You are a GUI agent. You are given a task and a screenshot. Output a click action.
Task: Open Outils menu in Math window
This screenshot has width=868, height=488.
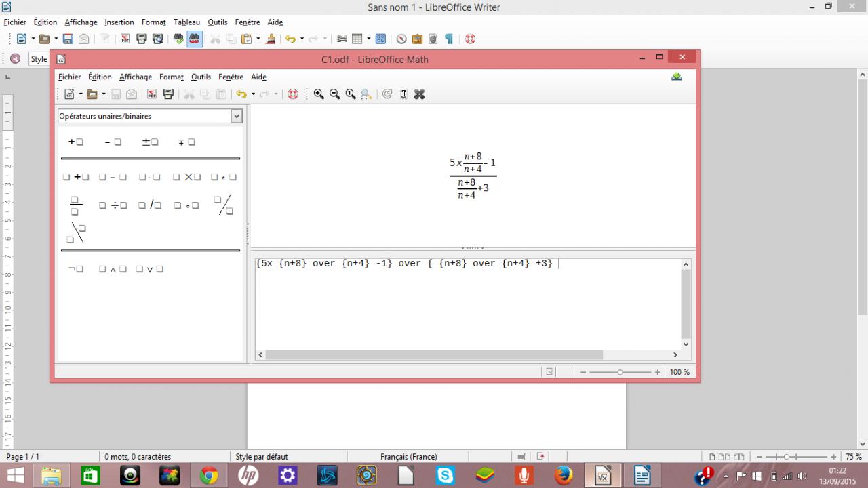[x=201, y=77]
